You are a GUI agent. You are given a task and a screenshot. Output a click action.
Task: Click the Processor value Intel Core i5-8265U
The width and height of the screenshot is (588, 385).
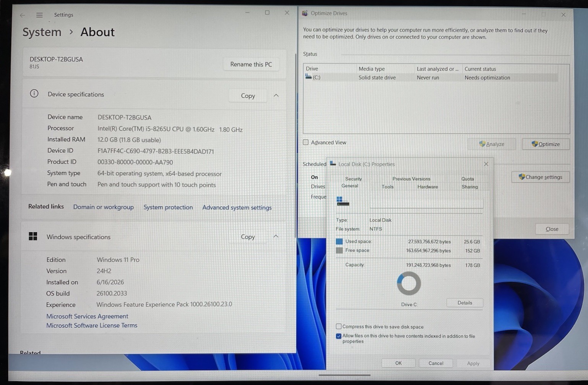[x=170, y=129]
